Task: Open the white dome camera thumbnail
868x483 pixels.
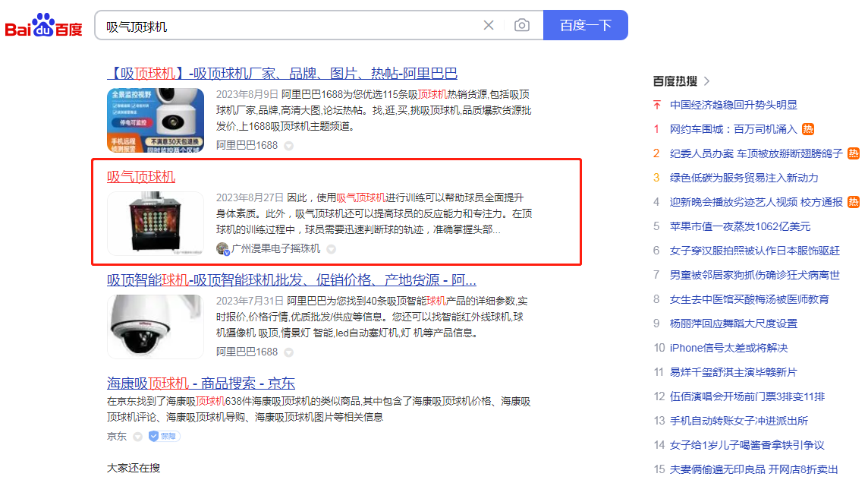Action: tap(156, 327)
